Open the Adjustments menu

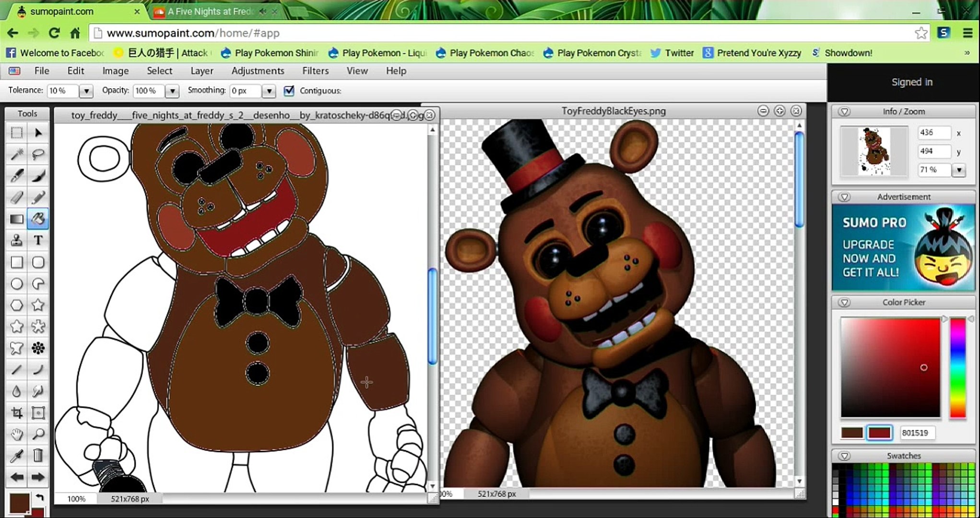coord(258,71)
